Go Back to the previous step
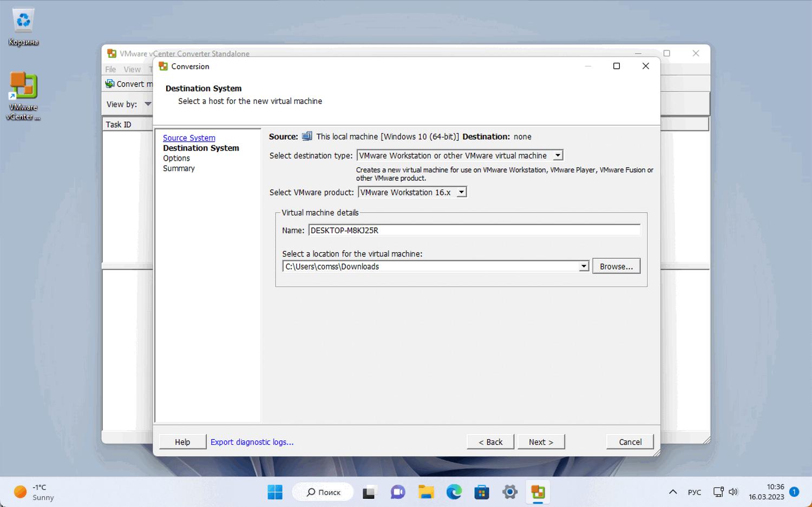Screen dimensions: 812x507 click(490, 442)
